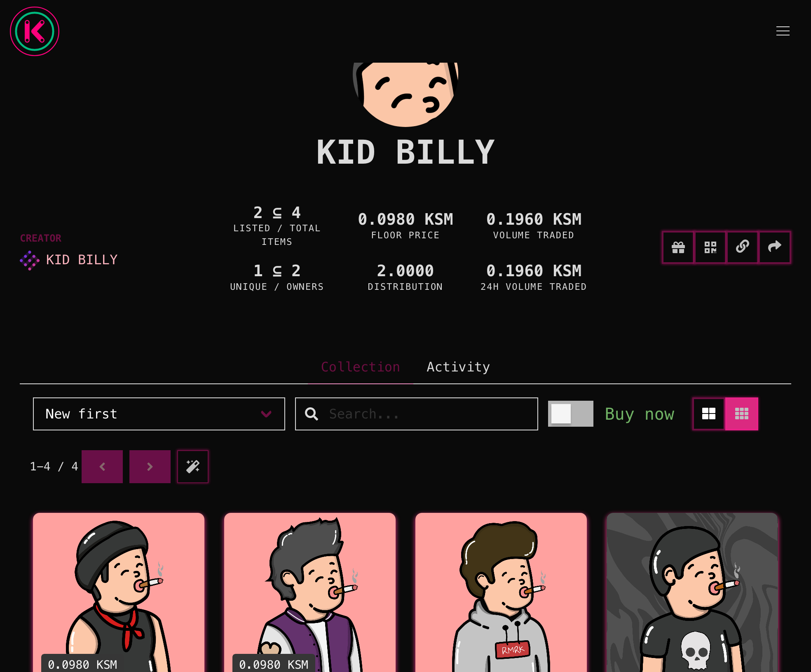
Task: Open the beanie hat NFT card
Action: tap(119, 592)
